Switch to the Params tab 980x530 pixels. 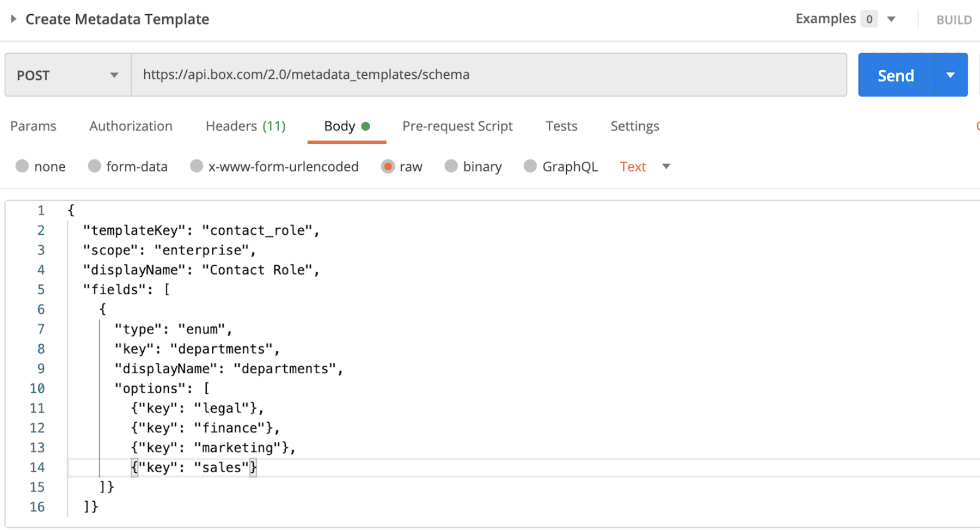pyautogui.click(x=33, y=126)
